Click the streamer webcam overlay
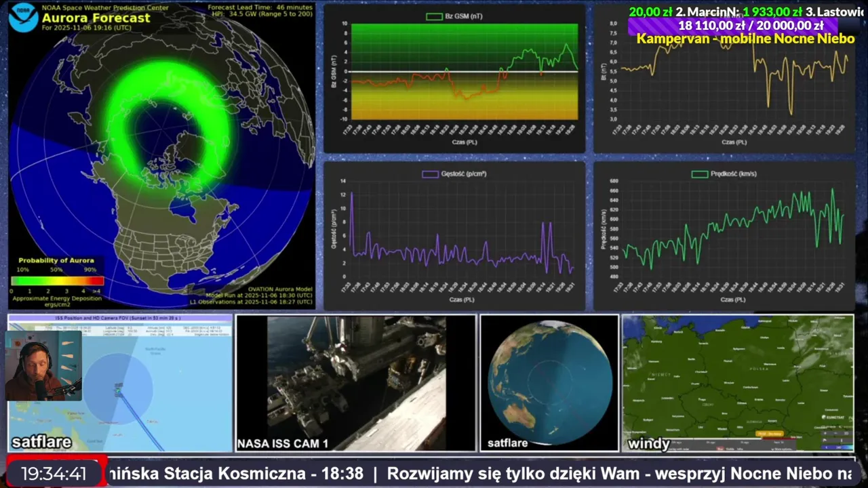 [x=44, y=365]
